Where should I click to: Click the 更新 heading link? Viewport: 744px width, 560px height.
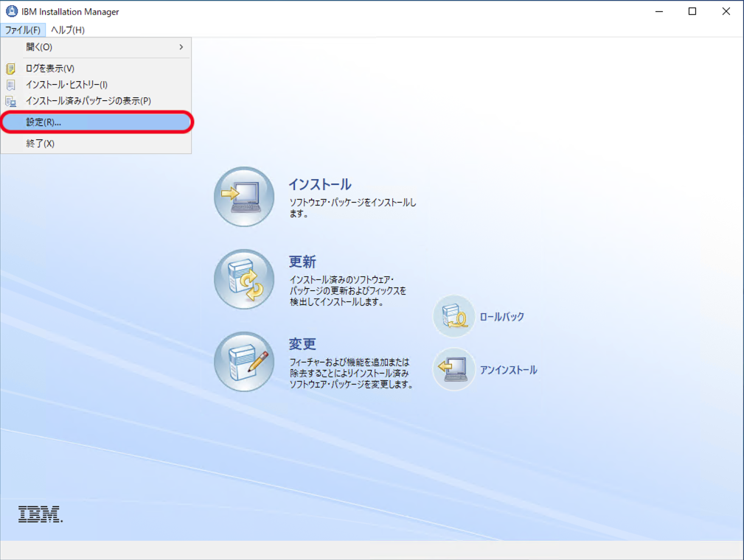[x=302, y=262]
